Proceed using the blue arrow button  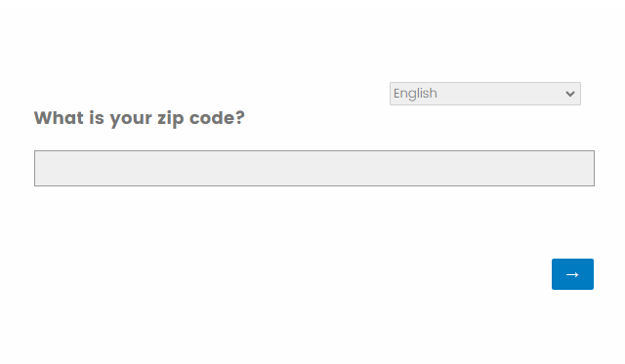point(572,274)
